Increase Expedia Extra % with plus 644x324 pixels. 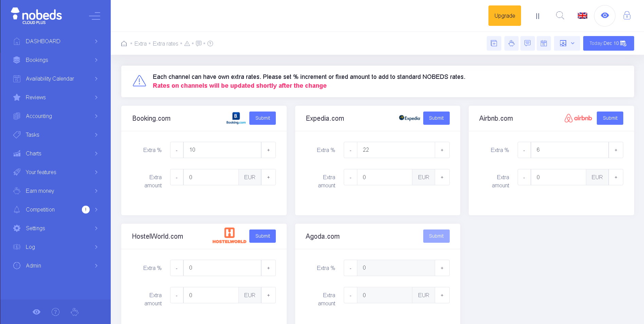[442, 150]
